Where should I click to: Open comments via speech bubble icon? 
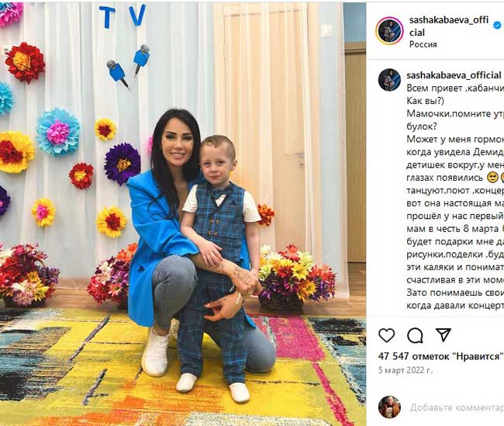click(415, 335)
